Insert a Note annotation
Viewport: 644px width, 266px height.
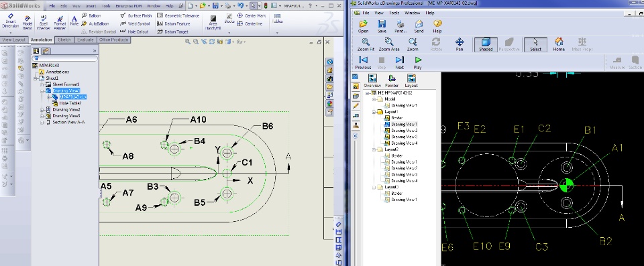click(x=74, y=21)
